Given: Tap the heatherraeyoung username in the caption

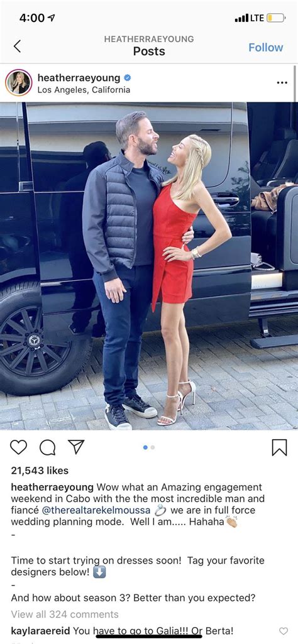Looking at the screenshot, I should point(52,488).
